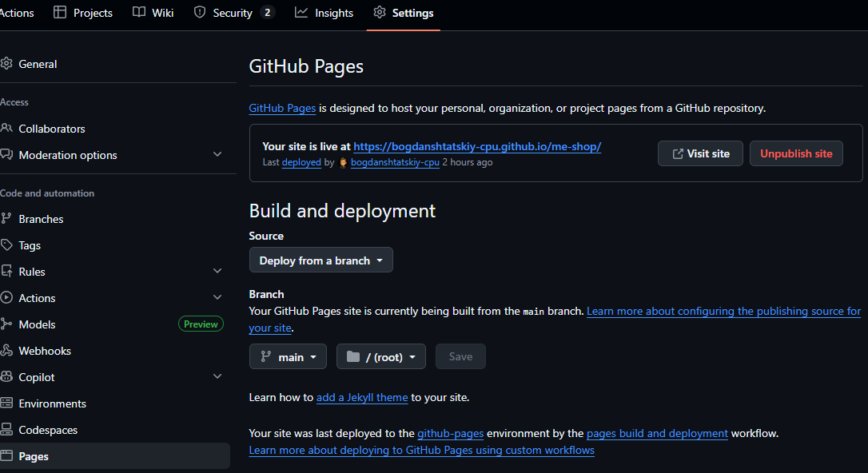Click the Codespaces icon
Screen dimensions: 868x473
(6, 429)
